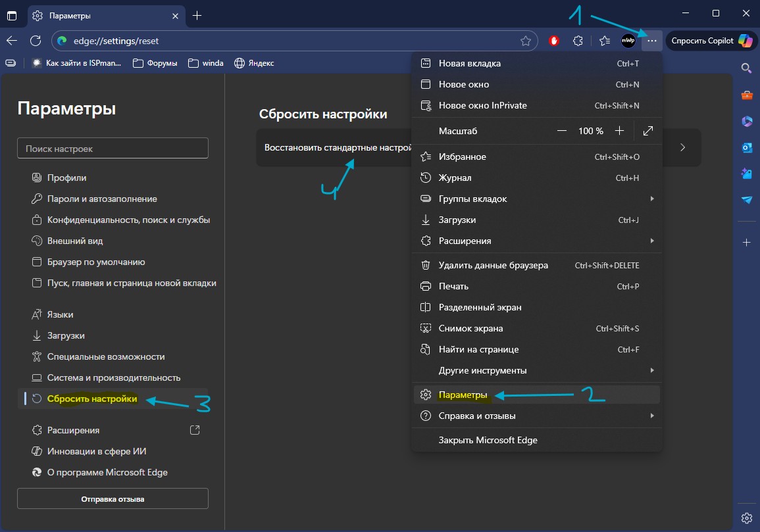The image size is (760, 532).
Task: Click the Отправка отзыва button
Action: coord(113,499)
